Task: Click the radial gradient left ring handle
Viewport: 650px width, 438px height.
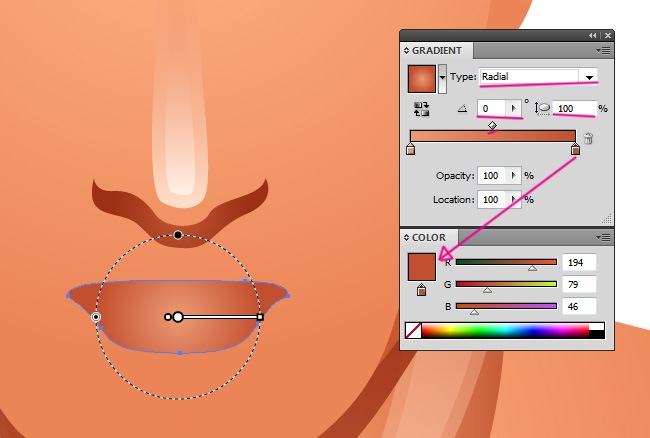Action: pyautogui.click(x=96, y=317)
